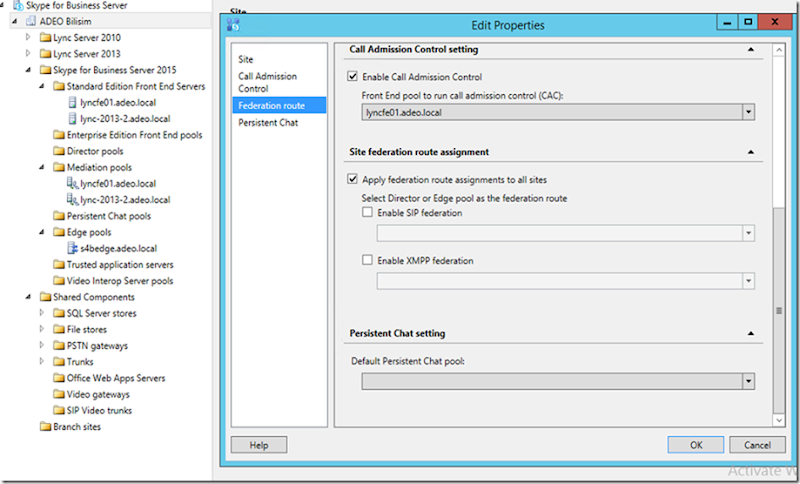
Task: Click Enterprise Edition Front End pools folder icon
Action: point(59,135)
